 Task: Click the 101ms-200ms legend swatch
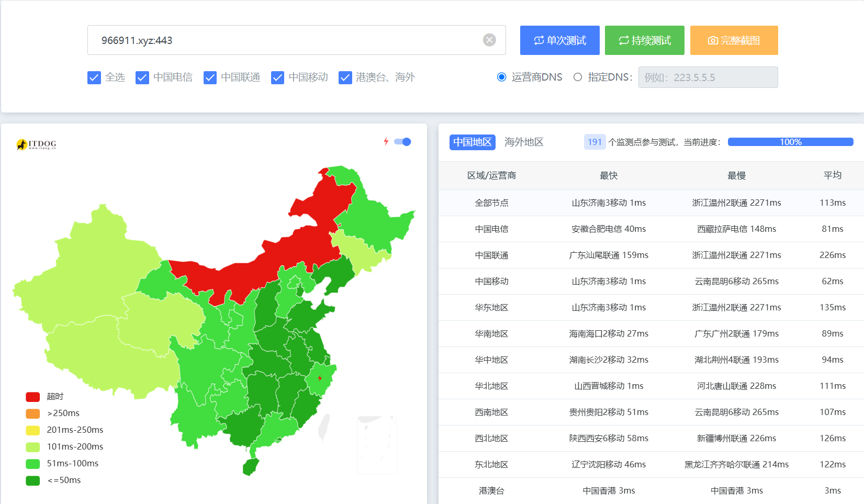[x=33, y=447]
